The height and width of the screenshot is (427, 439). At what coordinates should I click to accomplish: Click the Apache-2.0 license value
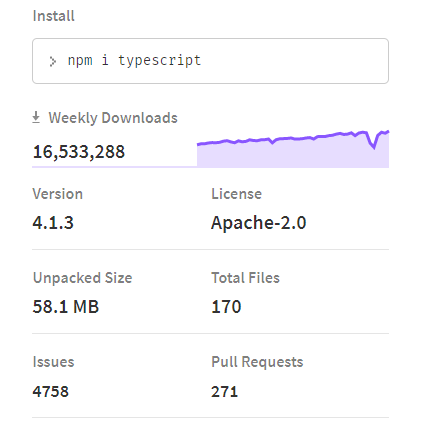pyautogui.click(x=259, y=223)
